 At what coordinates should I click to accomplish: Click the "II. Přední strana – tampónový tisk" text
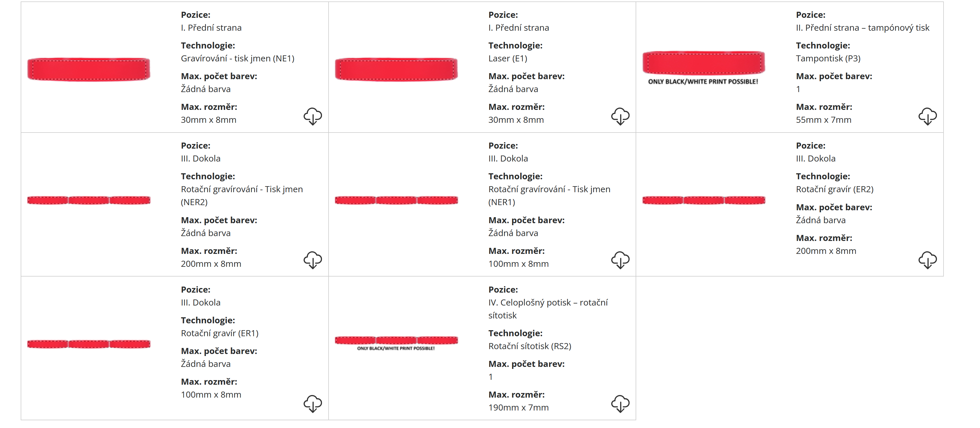coord(862,28)
